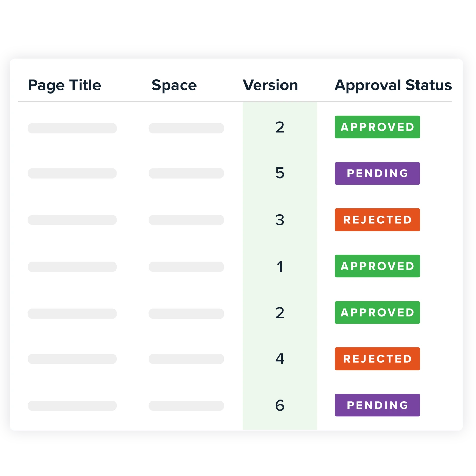Open the page title placeholder in the last row
Viewport: 476px width, 476px height.
click(x=72, y=406)
